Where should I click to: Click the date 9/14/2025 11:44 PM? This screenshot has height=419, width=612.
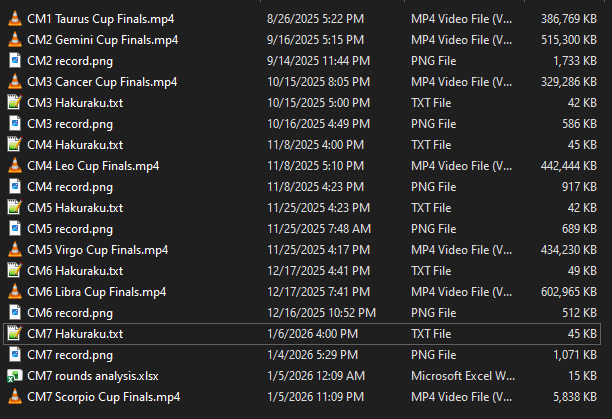[318, 61]
